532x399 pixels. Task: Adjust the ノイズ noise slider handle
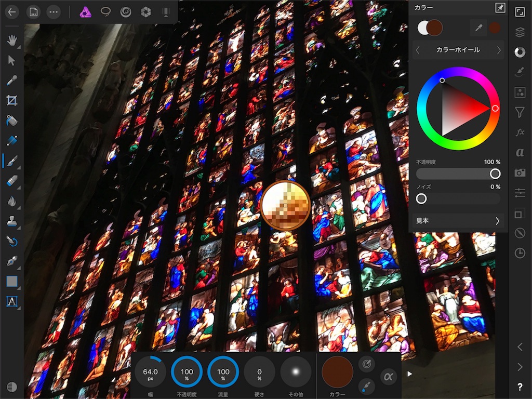[421, 199]
